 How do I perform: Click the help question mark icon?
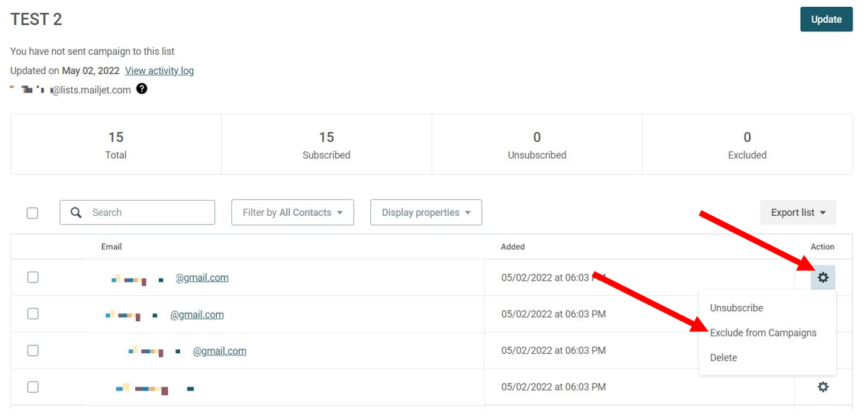tap(142, 89)
